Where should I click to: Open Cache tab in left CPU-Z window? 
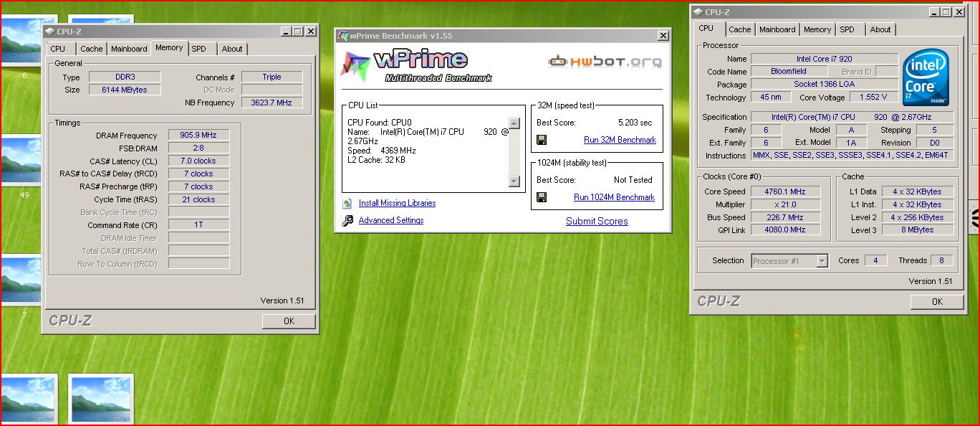(92, 49)
